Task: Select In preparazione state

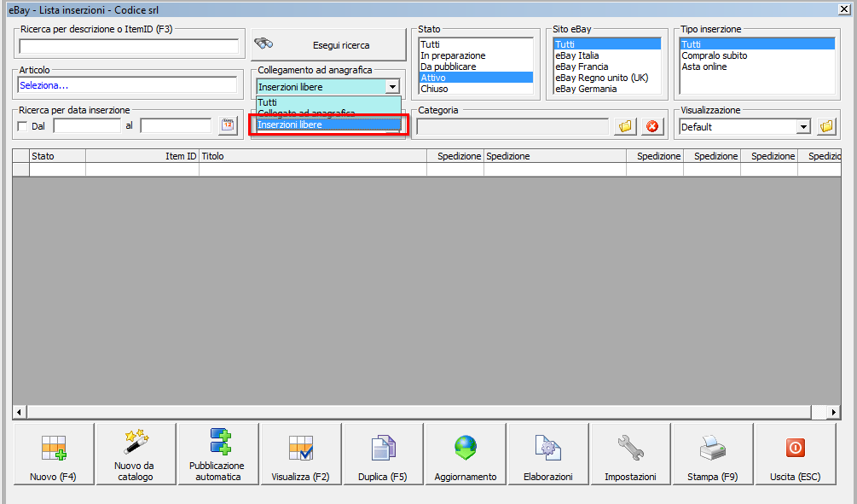Action: [476, 55]
